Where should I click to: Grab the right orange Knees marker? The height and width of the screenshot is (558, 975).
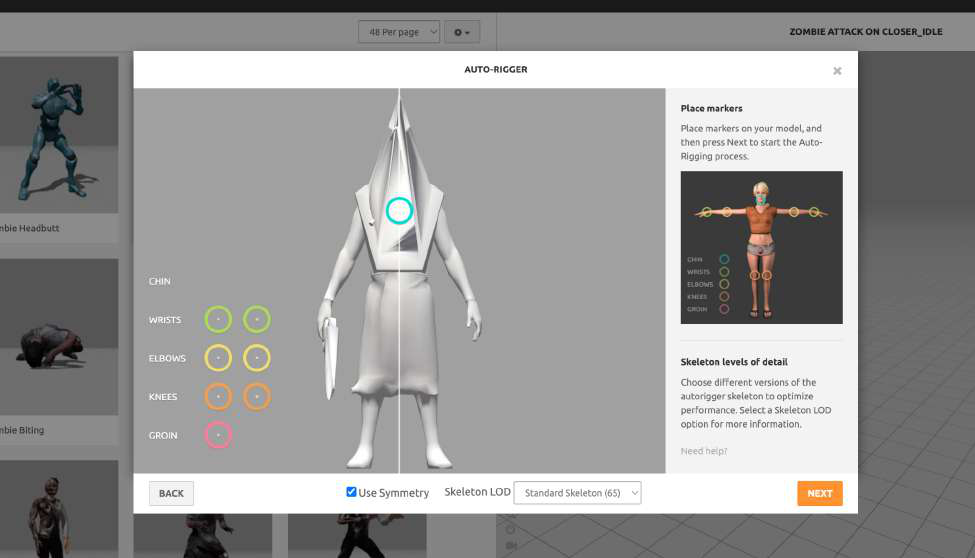(x=257, y=397)
